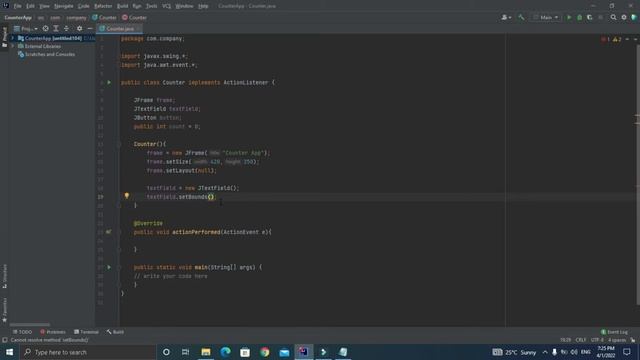Click the 4 spaces indent status

click(x=616, y=340)
